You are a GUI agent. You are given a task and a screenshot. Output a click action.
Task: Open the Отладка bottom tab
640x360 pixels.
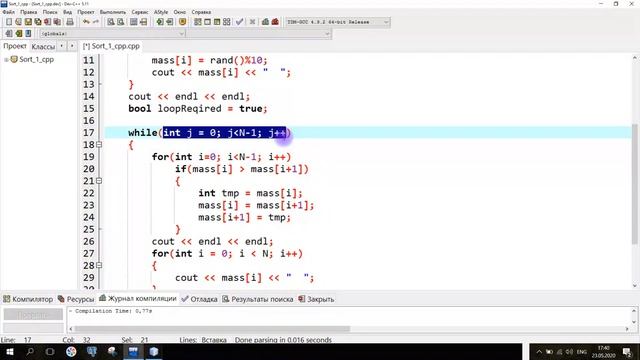point(200,299)
